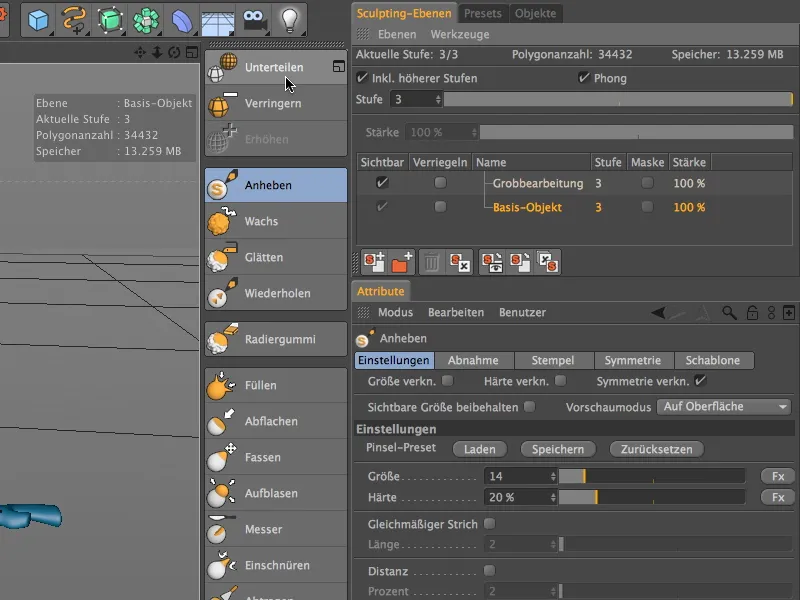Select the Wachs brush
Image resolution: width=800 pixels, height=600 pixels.
276,221
